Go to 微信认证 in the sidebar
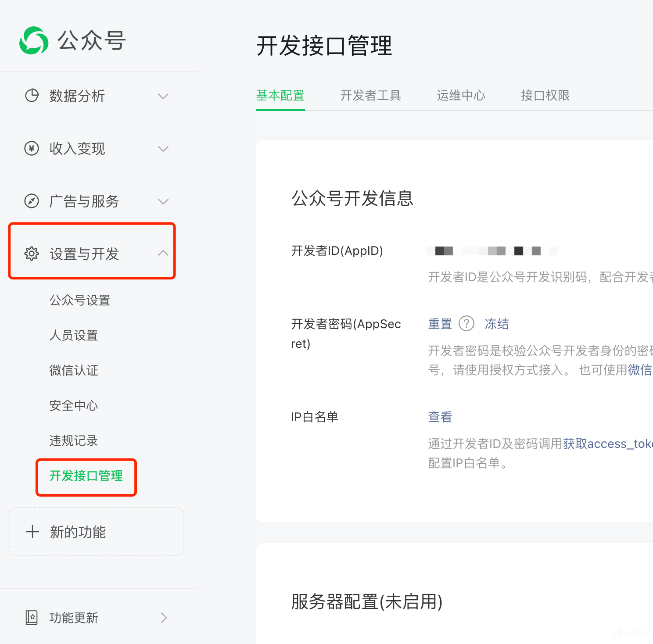 point(74,371)
